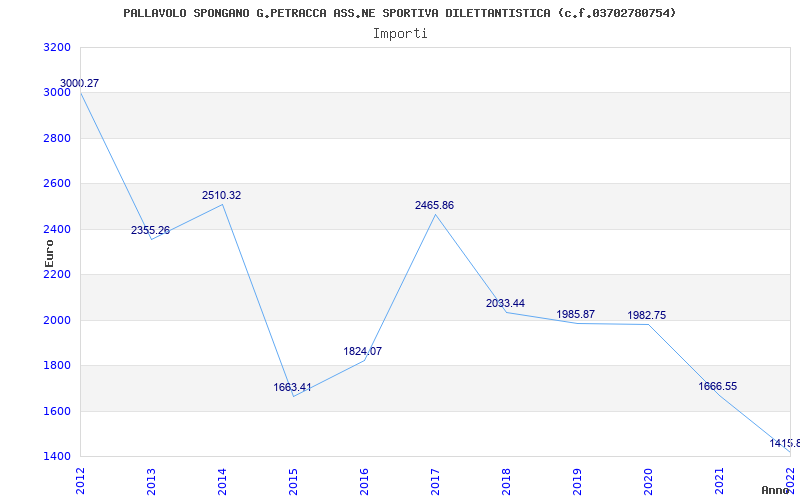
Task: Click the 2033.44 data label
Action: pyautogui.click(x=505, y=304)
